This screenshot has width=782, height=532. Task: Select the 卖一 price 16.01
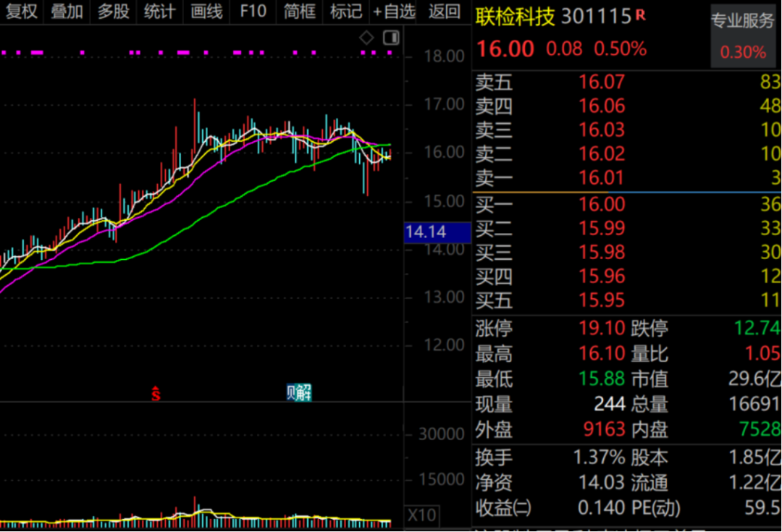(601, 178)
